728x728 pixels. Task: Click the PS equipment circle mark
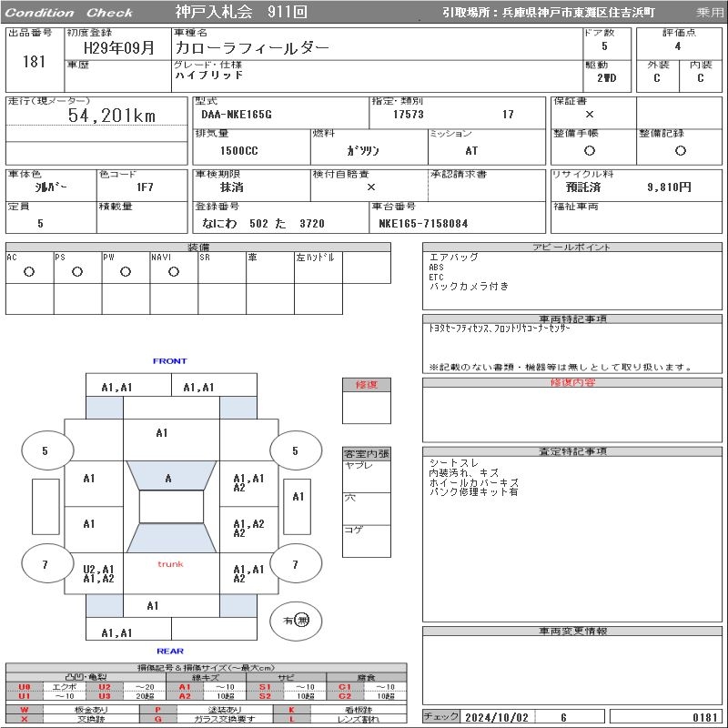point(77,272)
